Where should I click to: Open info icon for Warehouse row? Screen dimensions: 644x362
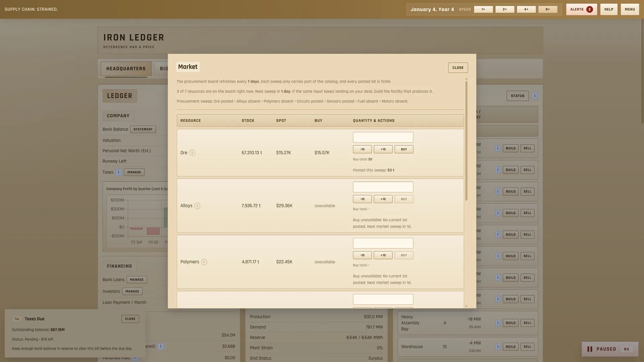tap(498, 347)
